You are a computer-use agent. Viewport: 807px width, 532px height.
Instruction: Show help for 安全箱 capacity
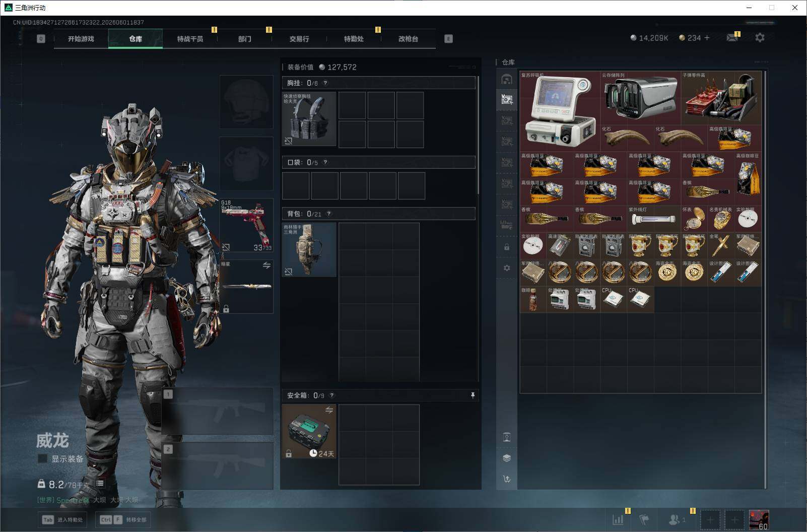(x=331, y=395)
